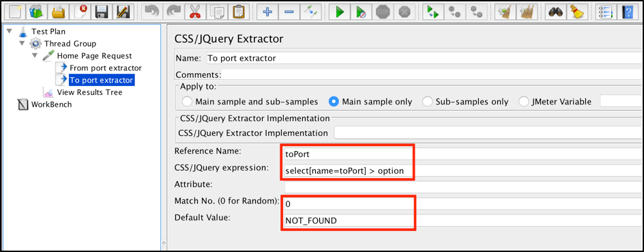Start test with no pauses icon
The width and height of the screenshot is (644, 252).
click(361, 12)
